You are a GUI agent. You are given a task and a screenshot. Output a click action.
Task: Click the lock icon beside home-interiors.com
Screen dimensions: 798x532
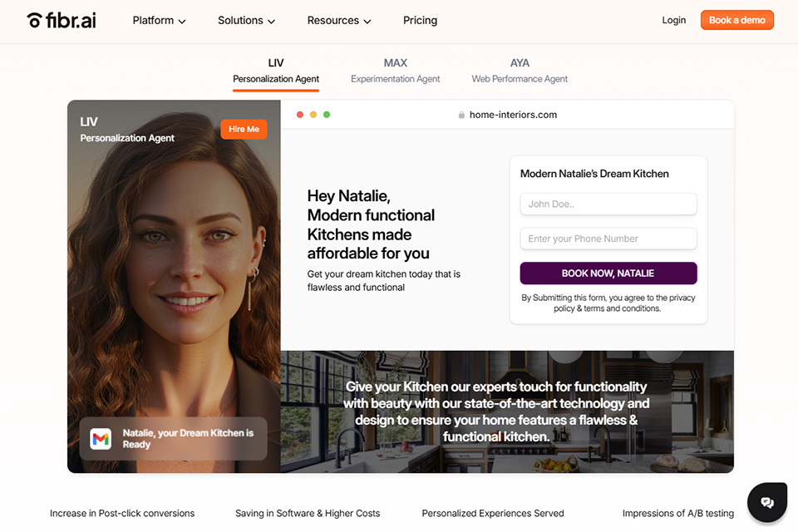(461, 115)
